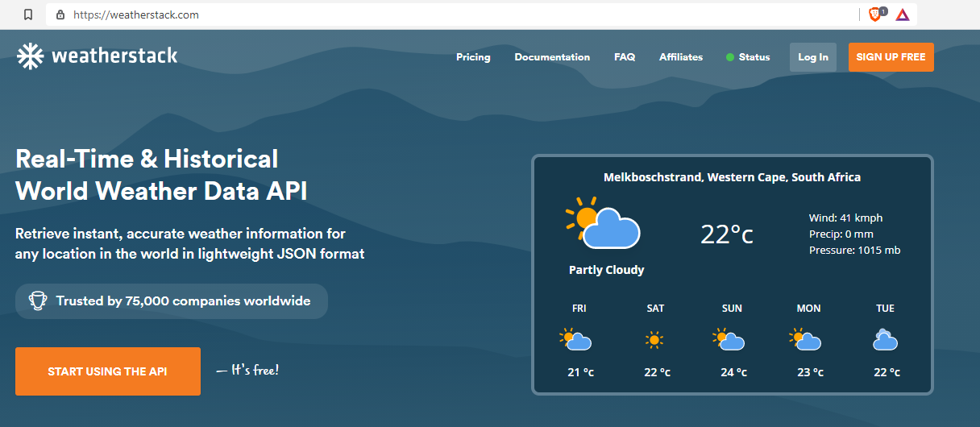
Task: Click the FRI forecast weather icon
Action: pos(576,339)
